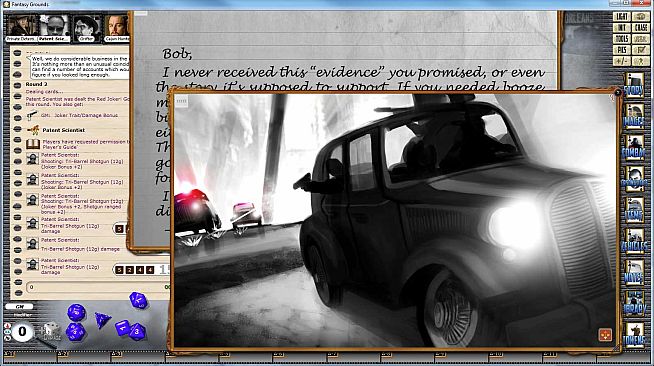Open the Combat tracker sidebar icon
654x366 pixels.
click(x=634, y=148)
